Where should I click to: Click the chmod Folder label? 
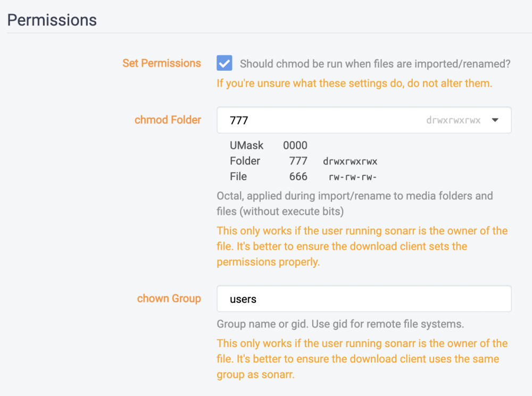(x=168, y=120)
